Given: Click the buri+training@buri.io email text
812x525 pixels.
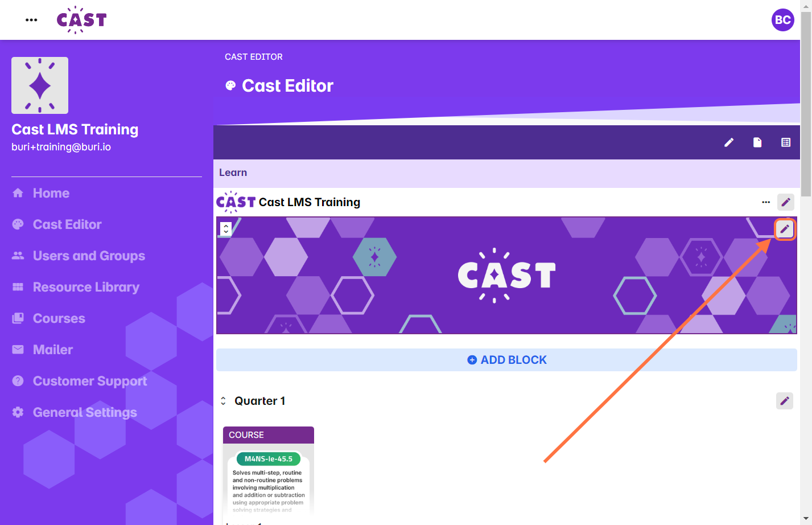Looking at the screenshot, I should [x=61, y=147].
